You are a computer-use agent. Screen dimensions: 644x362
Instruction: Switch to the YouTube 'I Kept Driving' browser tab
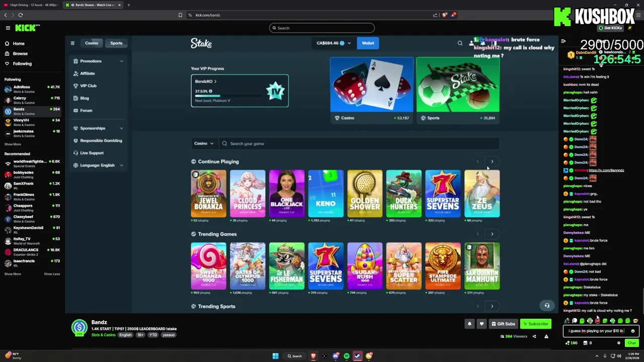31,5
